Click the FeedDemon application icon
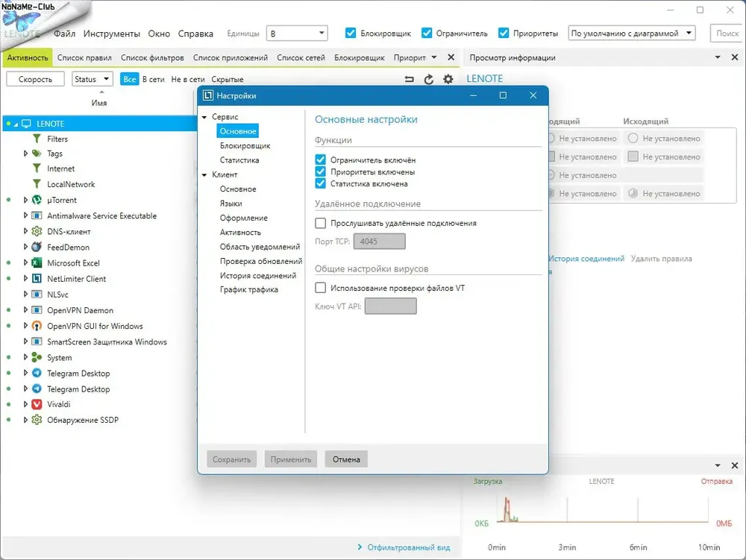Screen dimensions: 746x560 tap(37, 248)
